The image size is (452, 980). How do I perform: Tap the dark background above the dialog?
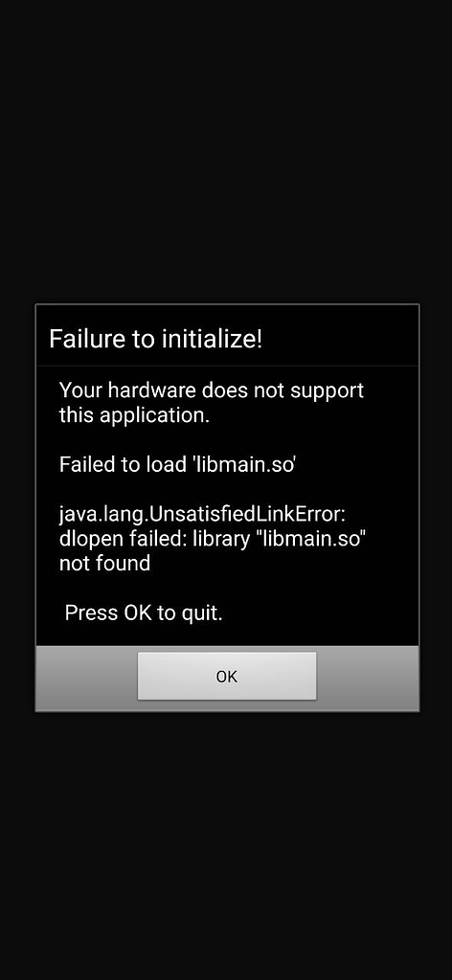[x=226, y=150]
